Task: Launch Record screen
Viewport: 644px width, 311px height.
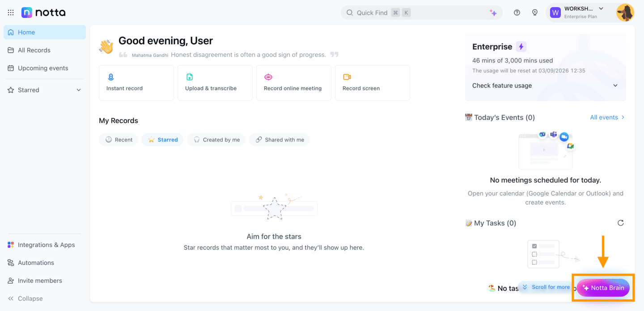Action: 373,83
